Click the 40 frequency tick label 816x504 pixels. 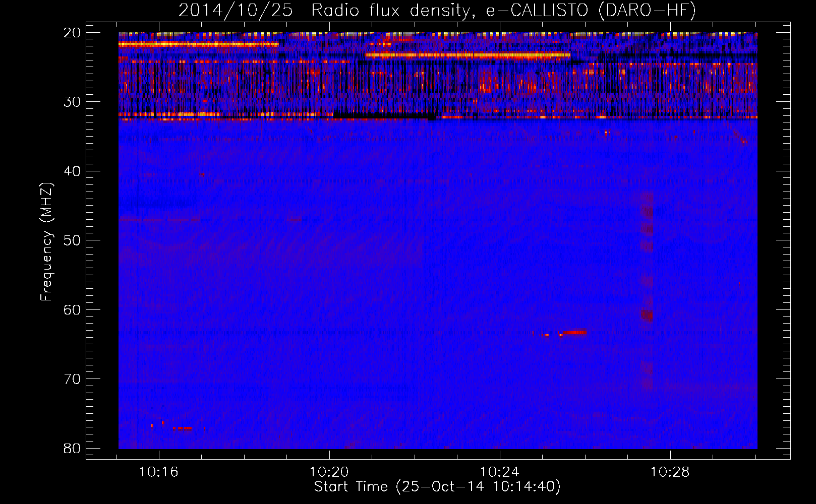[72, 171]
